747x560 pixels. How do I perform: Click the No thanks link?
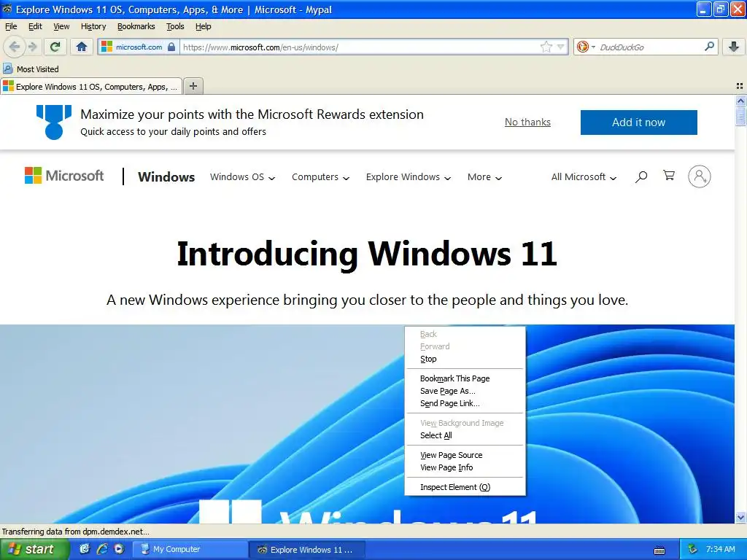tap(527, 122)
